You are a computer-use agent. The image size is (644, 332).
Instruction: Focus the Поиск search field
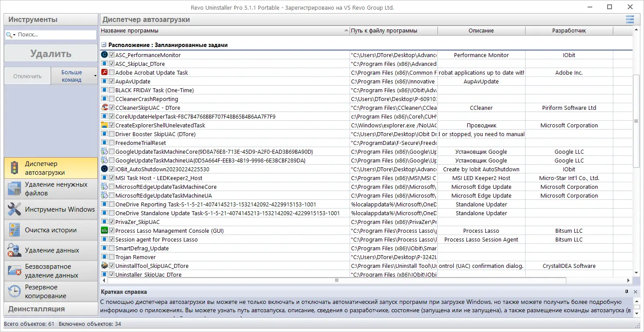pyautogui.click(x=56, y=35)
